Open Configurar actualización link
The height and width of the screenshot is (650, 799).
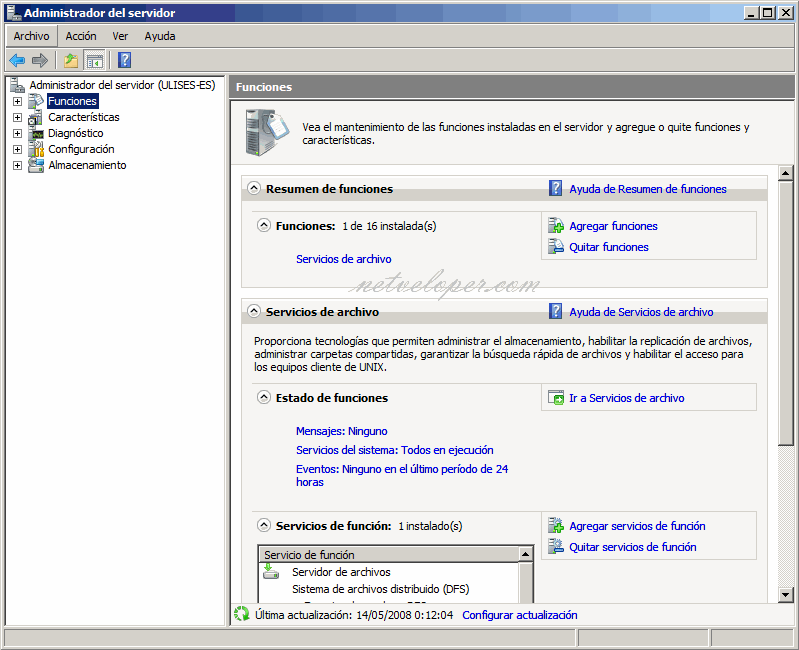click(519, 615)
